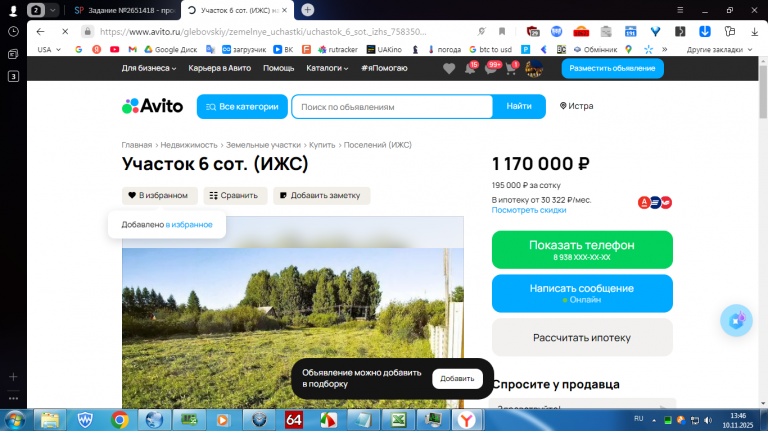Open the Windows Start button

pos(14,420)
